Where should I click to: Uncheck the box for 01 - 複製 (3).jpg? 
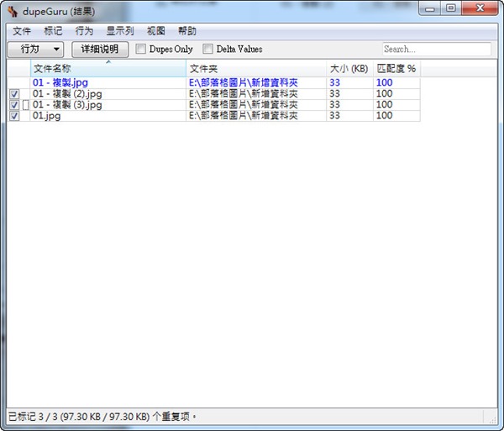click(14, 105)
